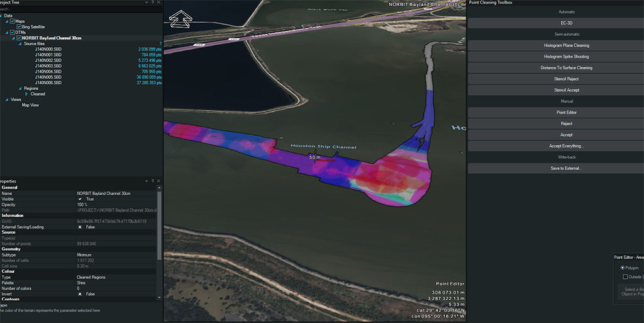This screenshot has width=644, height=323.
Task: Click the Project Tree search field
Action: [75, 9]
